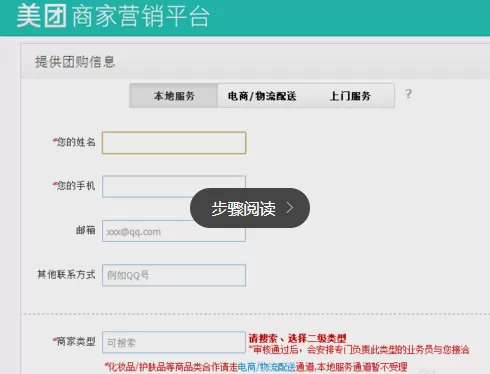Switch to 电商/物流配送 tab
490x374 pixels.
click(x=262, y=96)
